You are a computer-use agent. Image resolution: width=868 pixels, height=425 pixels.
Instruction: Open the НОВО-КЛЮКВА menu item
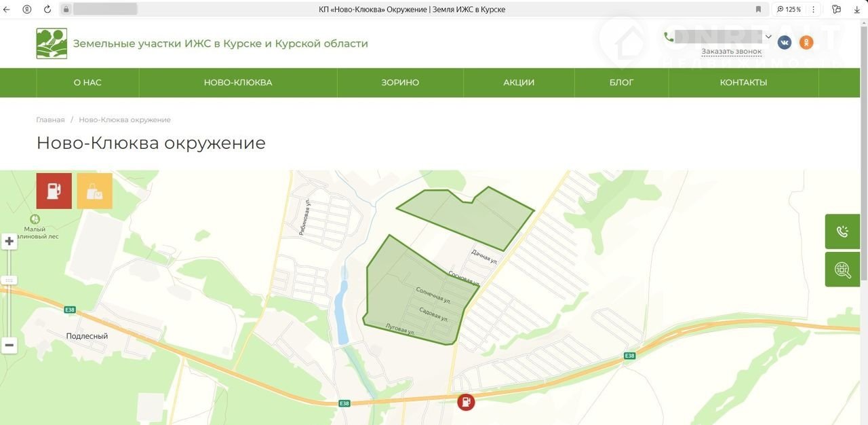(x=238, y=83)
